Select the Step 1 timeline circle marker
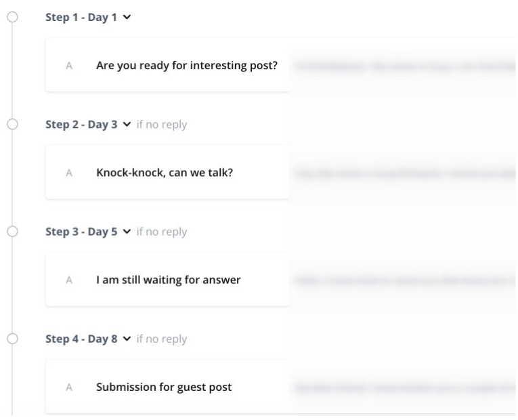The image size is (518, 420). pos(12,18)
